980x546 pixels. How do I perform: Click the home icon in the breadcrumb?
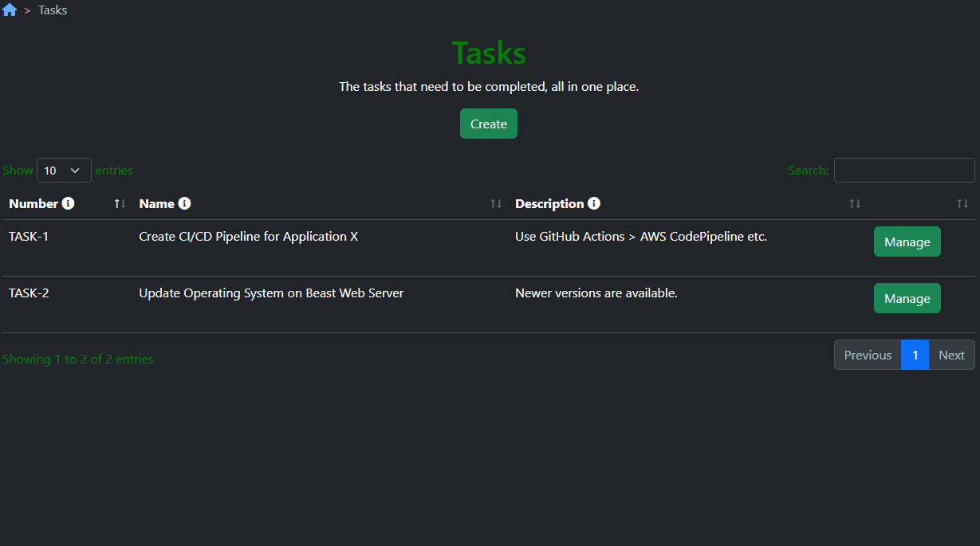[10, 10]
